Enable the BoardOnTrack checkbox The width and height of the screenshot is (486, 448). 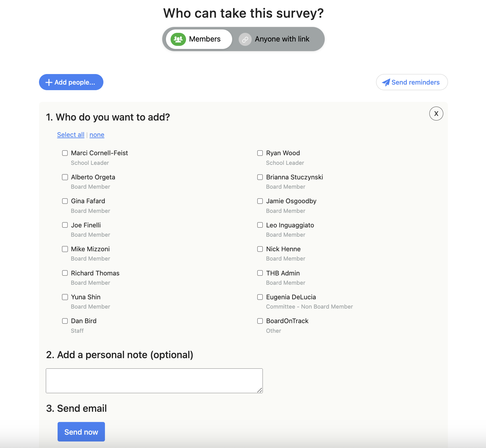click(x=260, y=321)
